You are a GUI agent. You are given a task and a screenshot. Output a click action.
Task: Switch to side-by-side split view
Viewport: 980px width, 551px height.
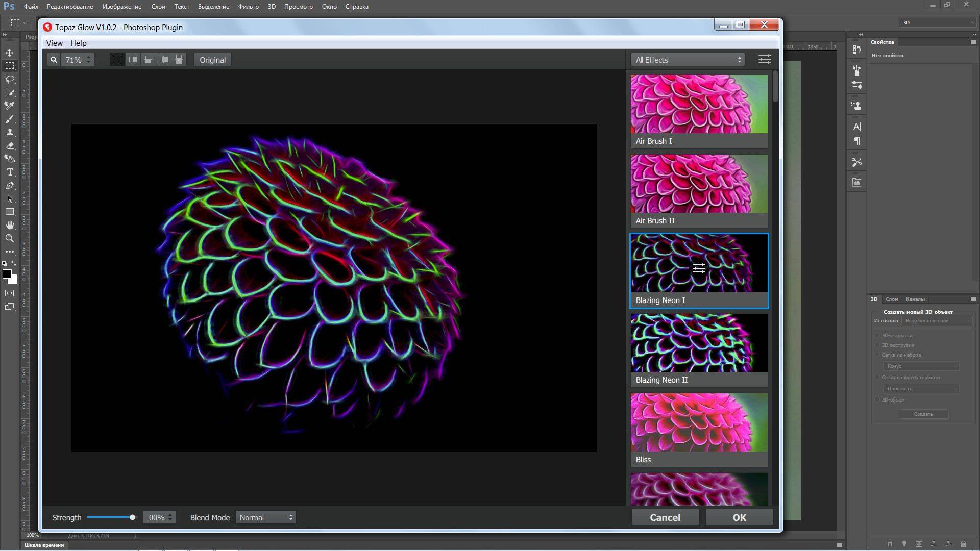(133, 60)
